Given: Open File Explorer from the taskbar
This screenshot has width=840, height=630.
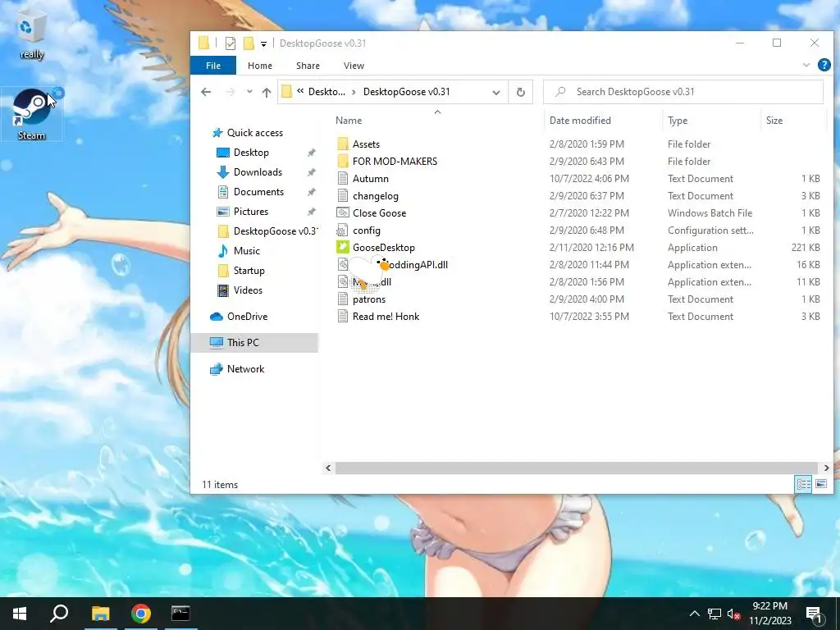Looking at the screenshot, I should pyautogui.click(x=100, y=614).
